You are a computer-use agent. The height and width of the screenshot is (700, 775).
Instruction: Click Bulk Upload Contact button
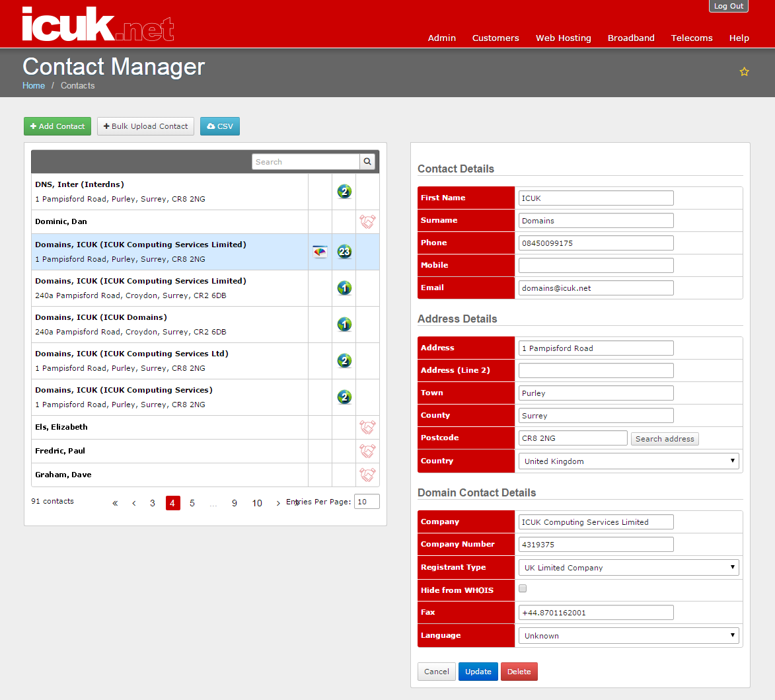click(x=146, y=126)
